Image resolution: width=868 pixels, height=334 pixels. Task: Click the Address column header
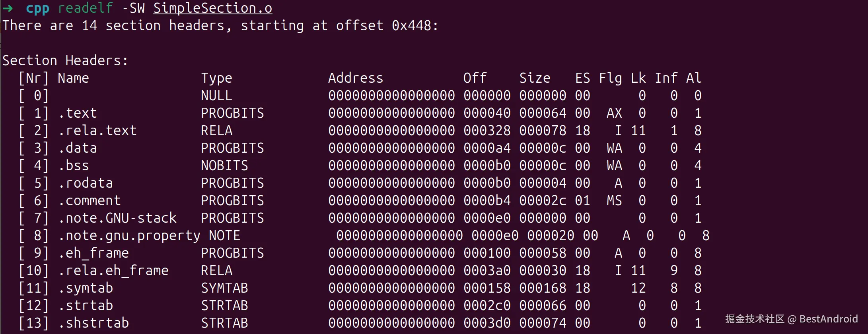(356, 78)
